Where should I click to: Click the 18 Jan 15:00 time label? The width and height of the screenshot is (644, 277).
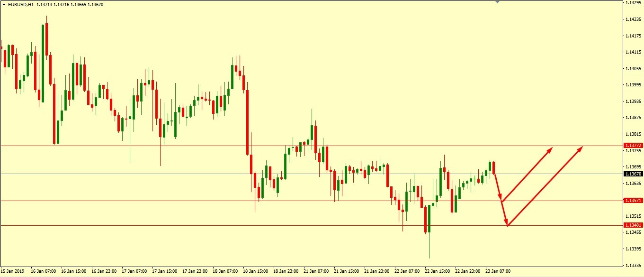pos(255,272)
